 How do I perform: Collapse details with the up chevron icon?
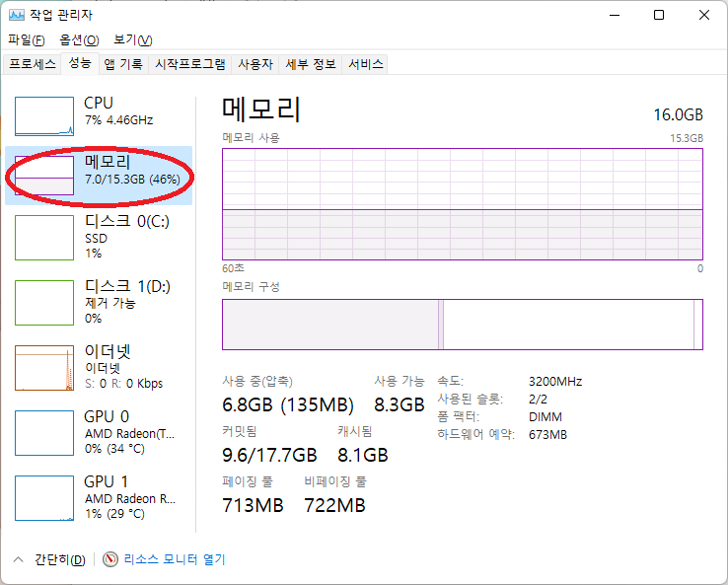pos(18,559)
